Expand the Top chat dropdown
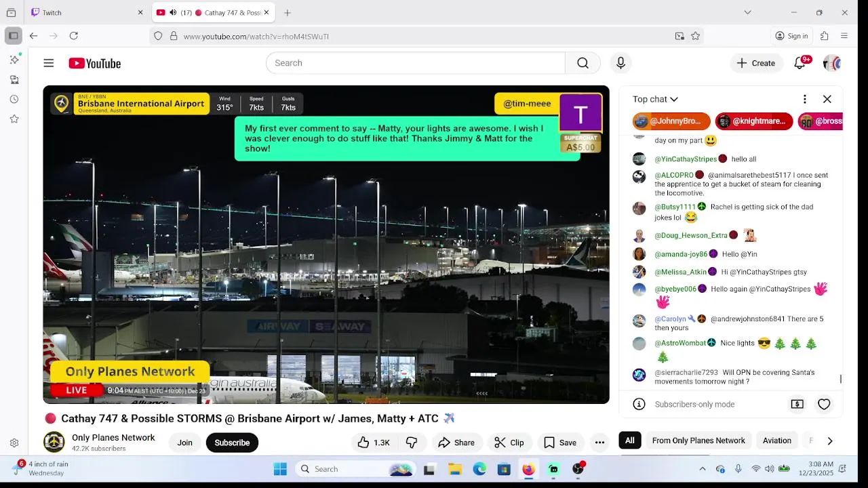This screenshot has width=868, height=488. coord(656,99)
